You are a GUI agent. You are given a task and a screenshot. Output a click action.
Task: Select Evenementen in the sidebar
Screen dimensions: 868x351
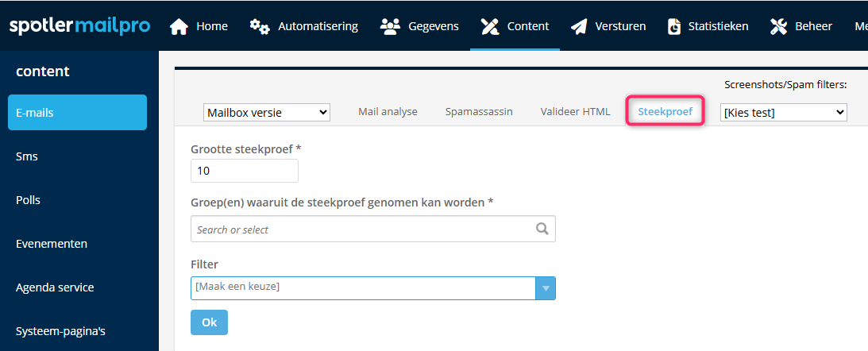[x=52, y=244]
